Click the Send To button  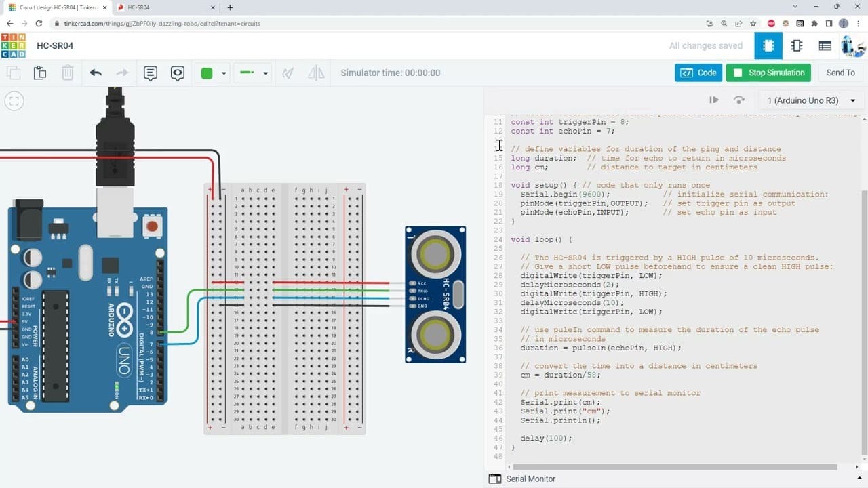(840, 73)
